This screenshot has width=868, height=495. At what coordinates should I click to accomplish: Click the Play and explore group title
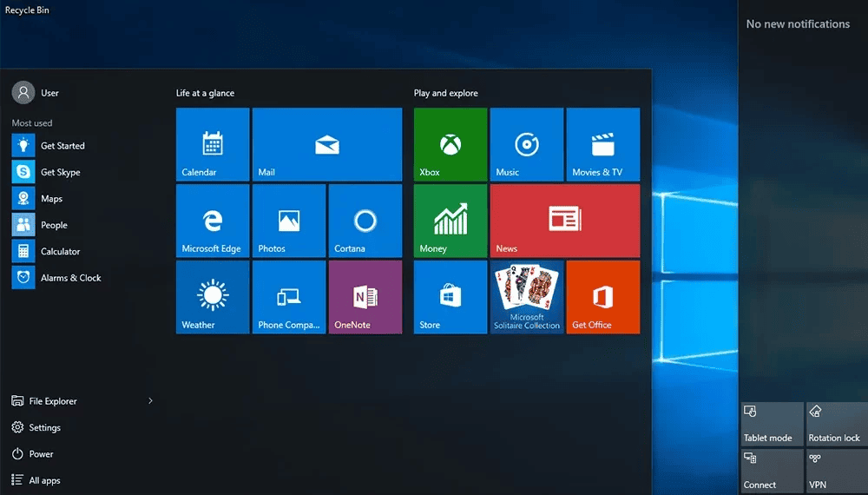click(445, 93)
